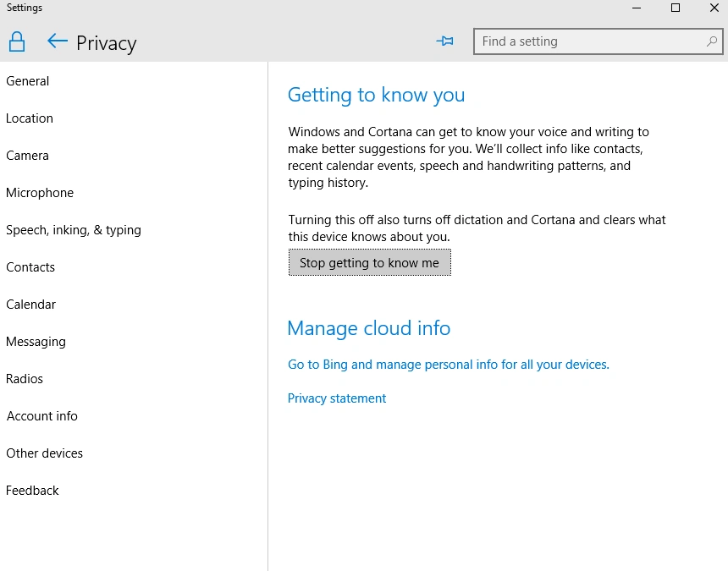The width and height of the screenshot is (728, 571).
Task: Click the Privacy lock icon
Action: tap(17, 41)
